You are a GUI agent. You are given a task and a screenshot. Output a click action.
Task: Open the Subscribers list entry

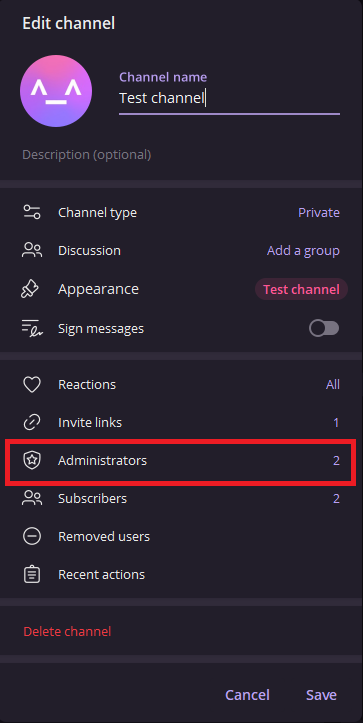pyautogui.click(x=181, y=498)
